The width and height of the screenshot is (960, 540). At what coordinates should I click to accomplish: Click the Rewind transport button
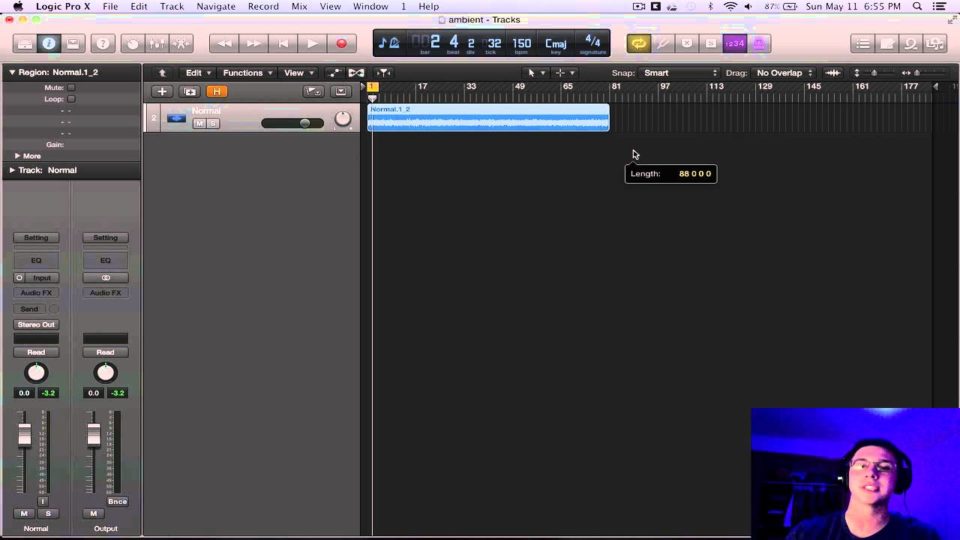tap(224, 43)
